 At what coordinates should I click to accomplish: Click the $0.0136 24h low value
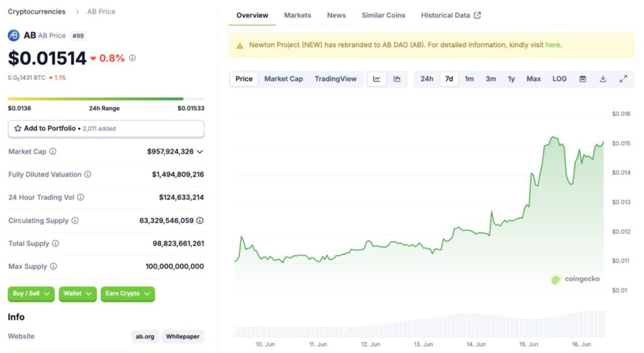(19, 108)
